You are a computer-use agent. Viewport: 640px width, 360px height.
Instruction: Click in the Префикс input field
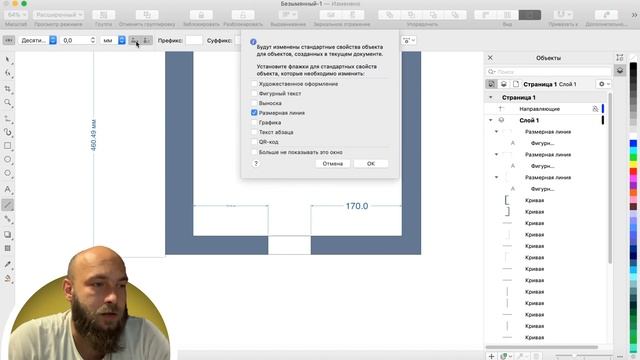[x=194, y=40]
